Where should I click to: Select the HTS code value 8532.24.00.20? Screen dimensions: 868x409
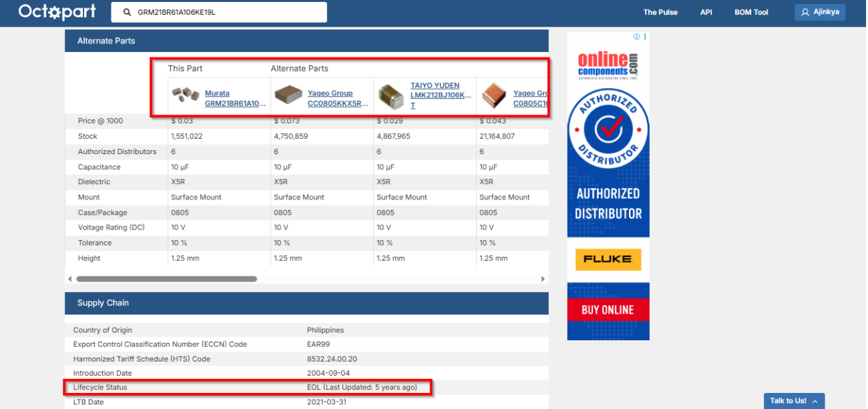[x=332, y=359]
